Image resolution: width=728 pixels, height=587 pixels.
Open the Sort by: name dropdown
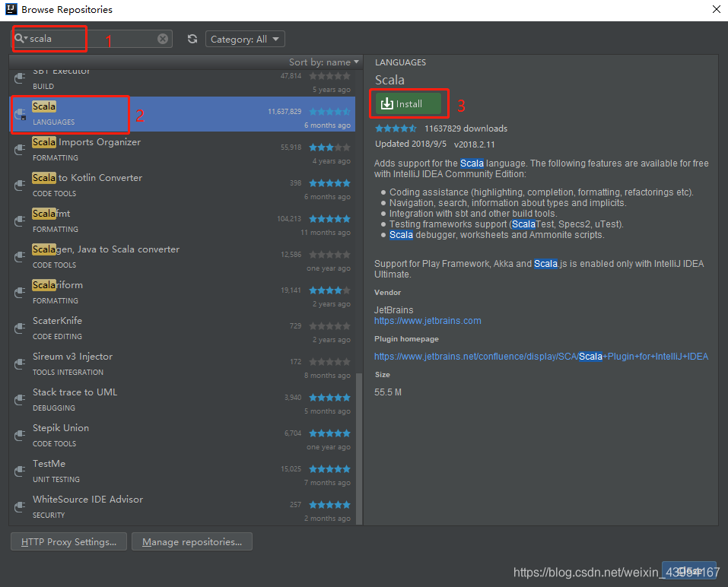click(323, 62)
